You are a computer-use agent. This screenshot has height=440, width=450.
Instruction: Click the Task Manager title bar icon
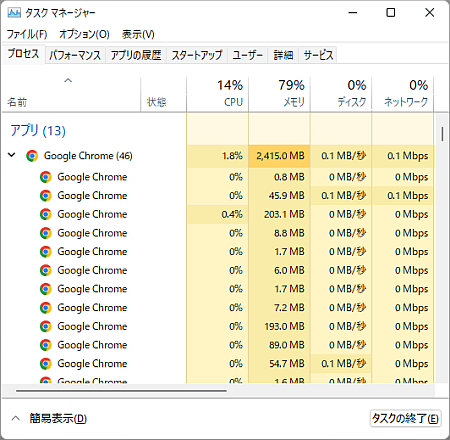pos(14,13)
